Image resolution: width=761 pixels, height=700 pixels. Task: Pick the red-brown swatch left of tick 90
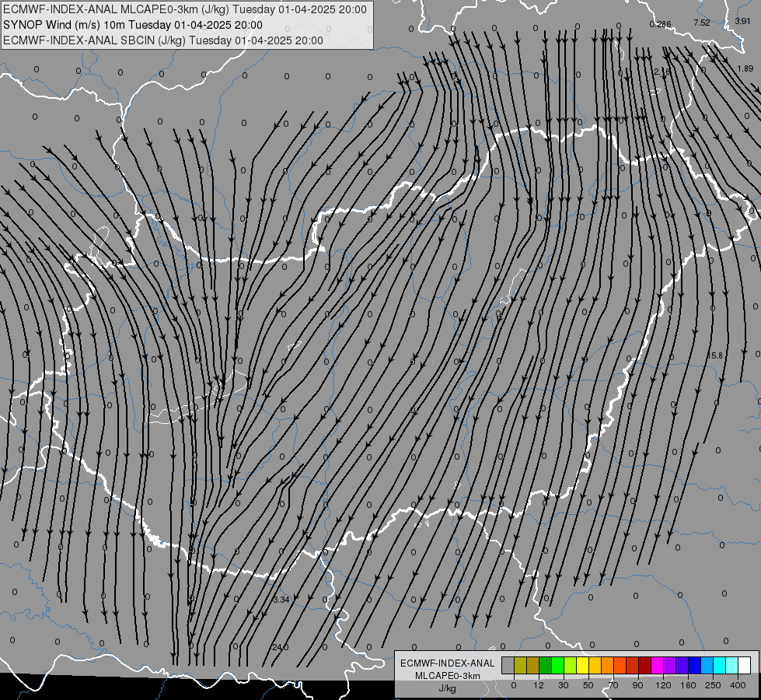pos(633,666)
